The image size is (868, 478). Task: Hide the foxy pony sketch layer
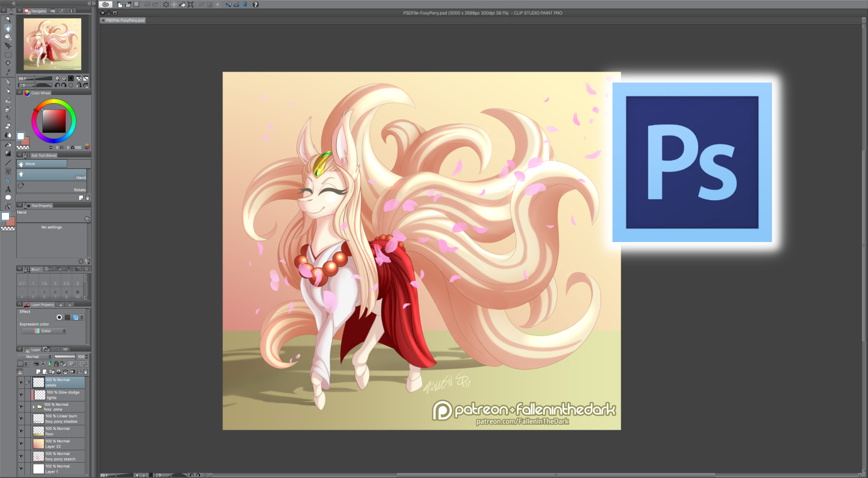click(21, 456)
